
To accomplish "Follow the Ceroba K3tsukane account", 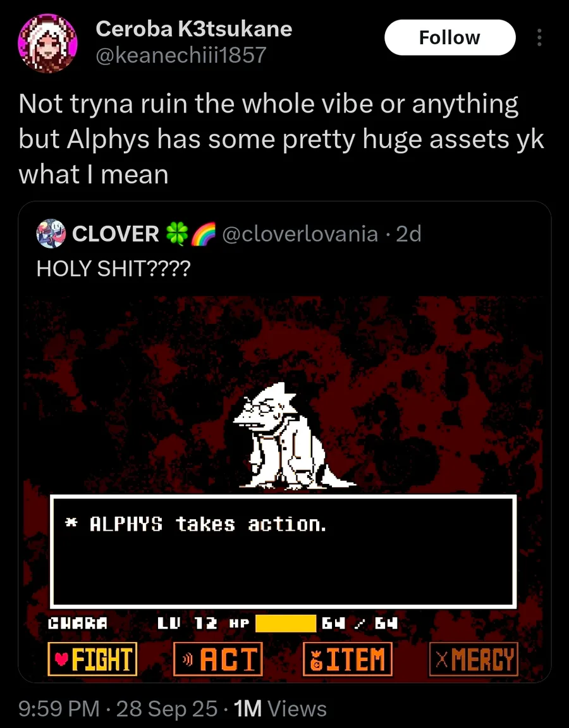I will click(x=450, y=37).
